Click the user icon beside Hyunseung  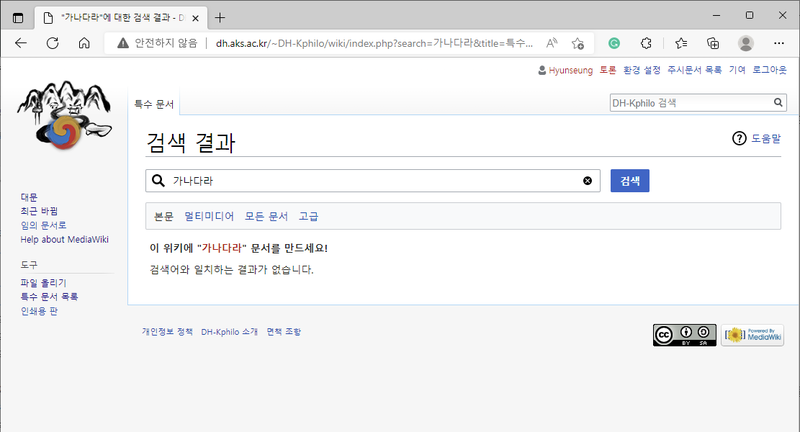542,70
